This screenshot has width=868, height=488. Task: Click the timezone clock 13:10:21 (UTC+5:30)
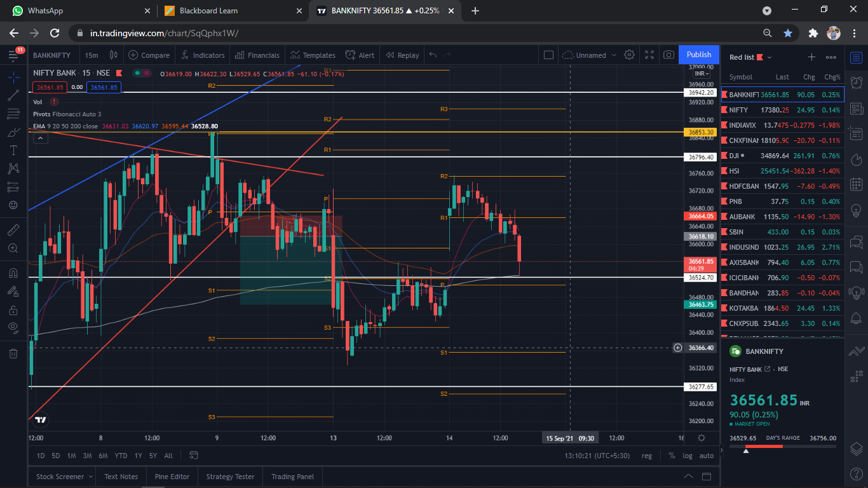tap(598, 456)
